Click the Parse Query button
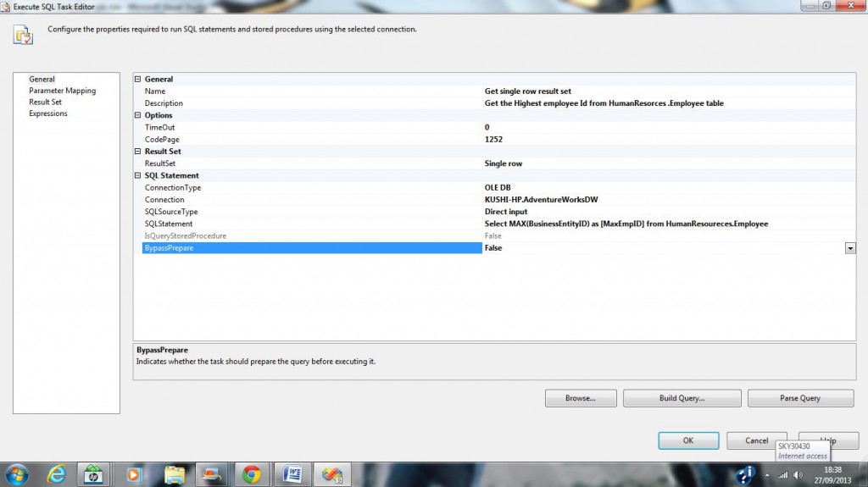 799,398
